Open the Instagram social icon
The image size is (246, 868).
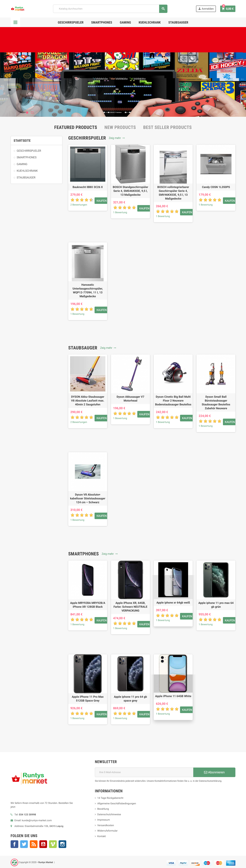pyautogui.click(x=63, y=844)
